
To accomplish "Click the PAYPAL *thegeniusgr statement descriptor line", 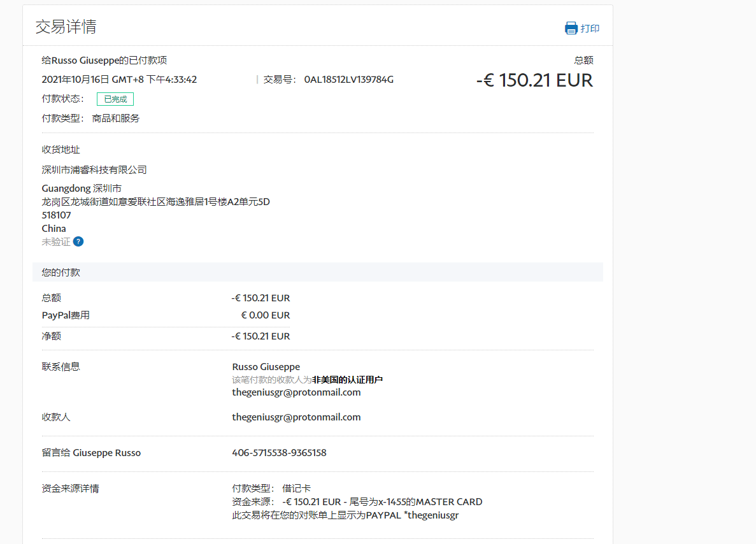I will [345, 515].
